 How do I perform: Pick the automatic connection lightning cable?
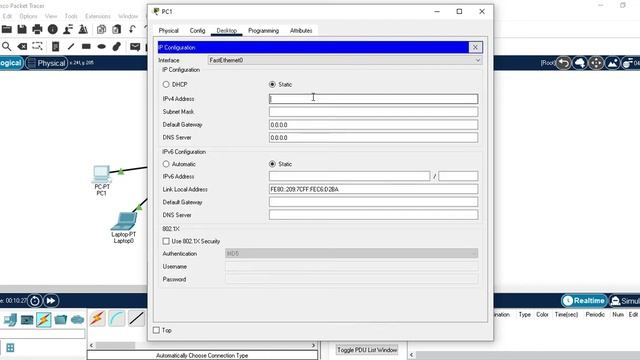click(97, 318)
